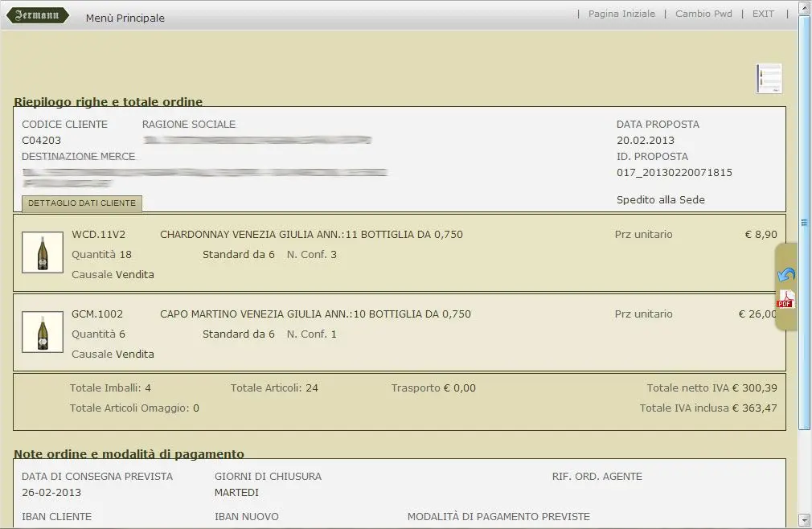The image size is (812, 529).
Task: Click the MODALITÀ DI PAGAMENTO PREVISTE label
Action: (x=498, y=517)
